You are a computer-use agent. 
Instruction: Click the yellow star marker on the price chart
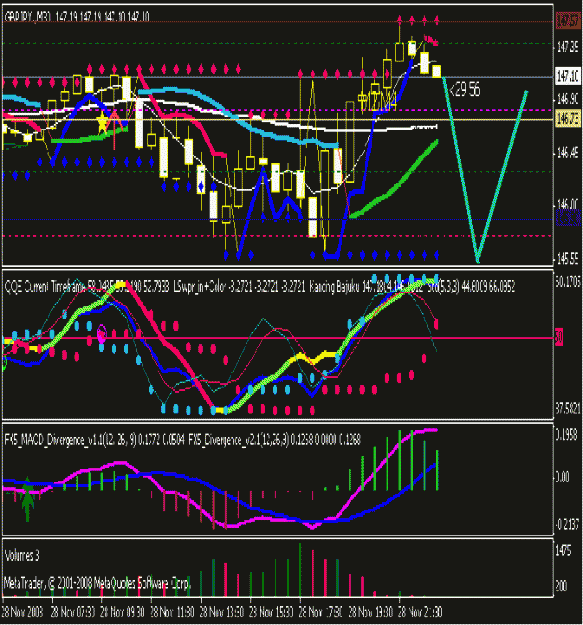click(x=102, y=122)
